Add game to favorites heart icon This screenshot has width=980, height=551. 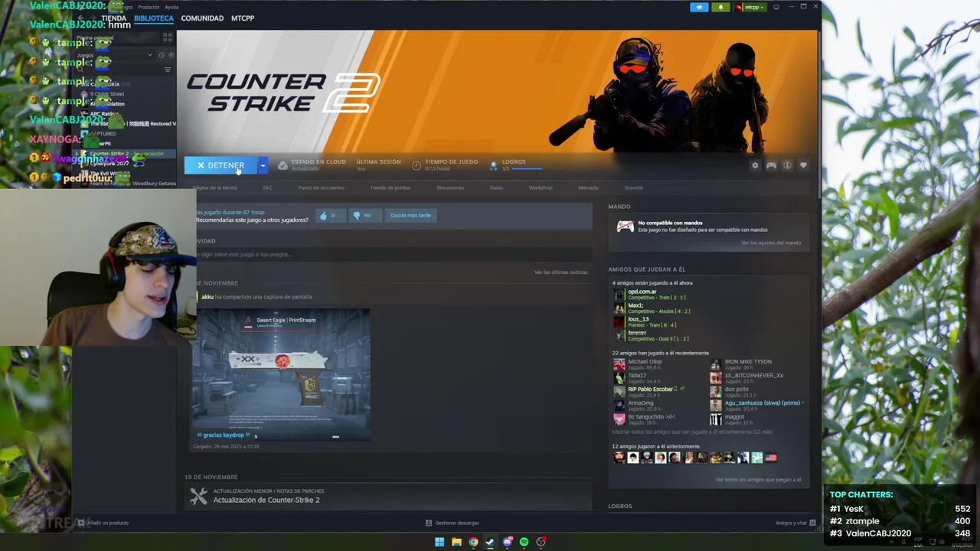click(x=803, y=165)
